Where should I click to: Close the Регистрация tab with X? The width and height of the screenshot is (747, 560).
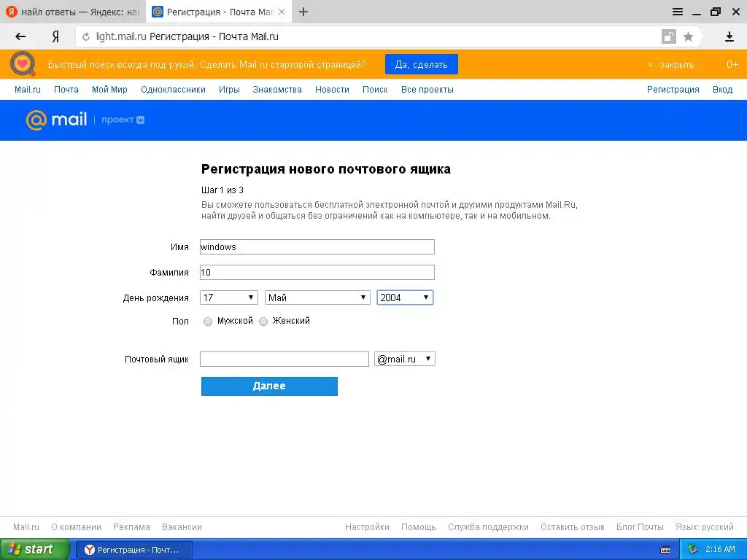coord(282,12)
